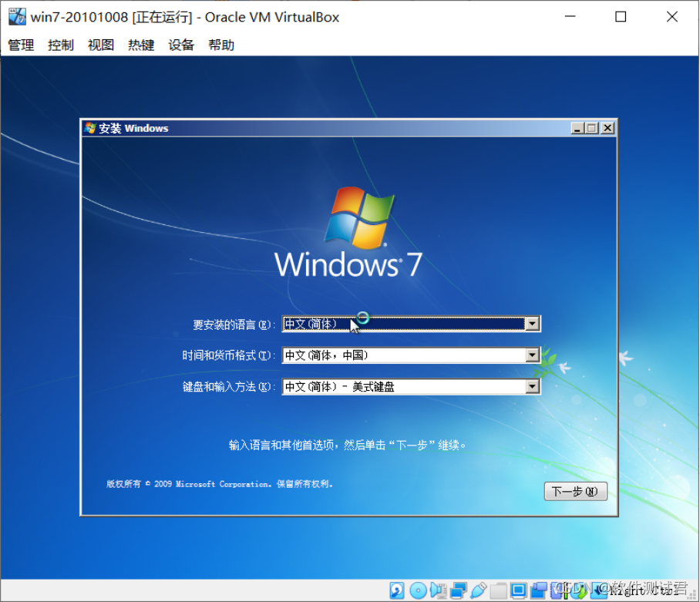This screenshot has height=602, width=700.
Task: Open the 设备 menu
Action: [x=181, y=45]
